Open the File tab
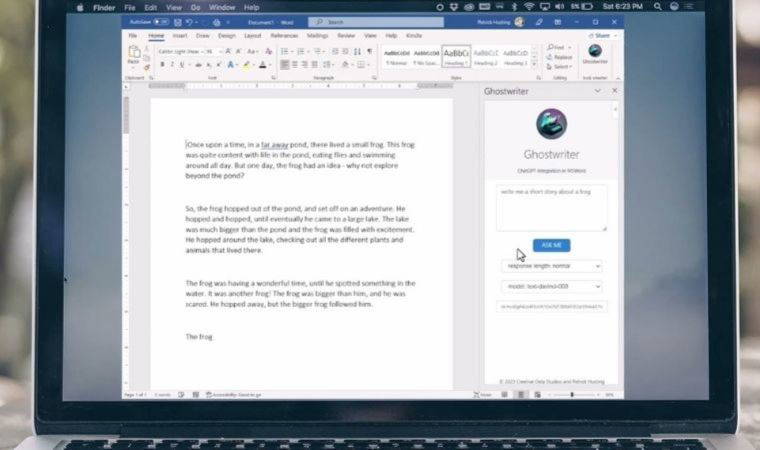This screenshot has width=760, height=450. (132, 35)
